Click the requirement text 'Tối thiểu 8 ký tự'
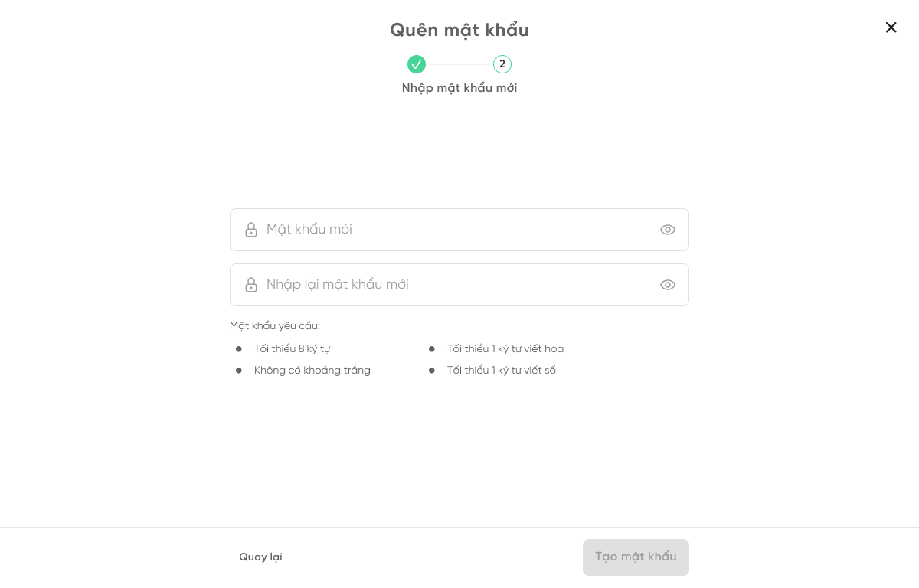Screen dimensions: 919x588 pos(292,348)
